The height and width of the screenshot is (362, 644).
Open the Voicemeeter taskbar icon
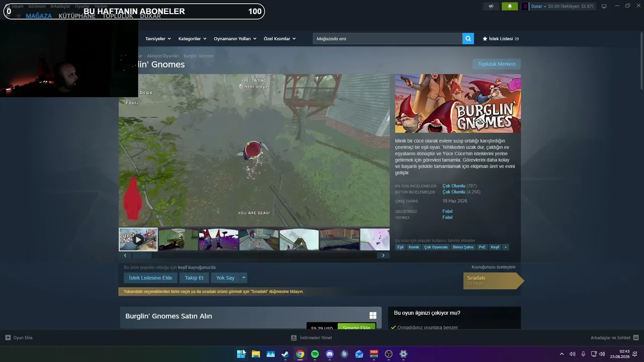[374, 354]
